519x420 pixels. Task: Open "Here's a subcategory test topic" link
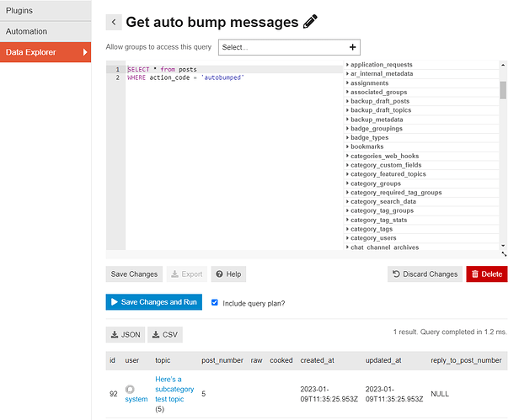coord(174,389)
